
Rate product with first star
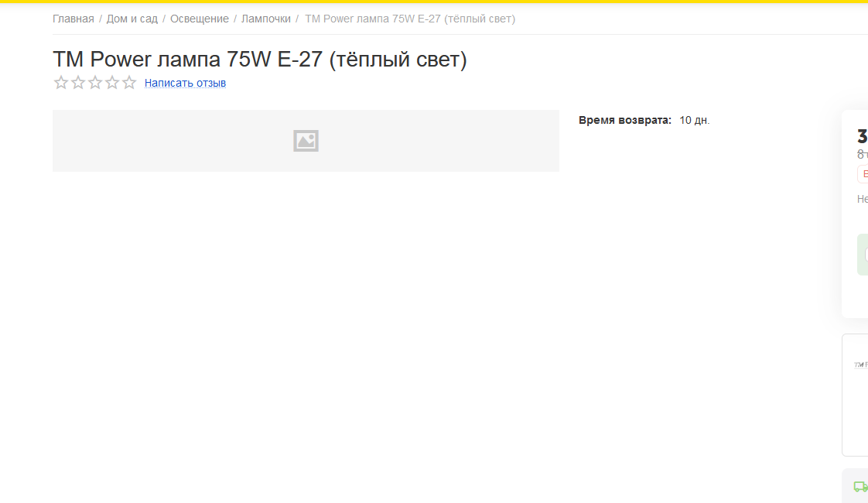(61, 83)
